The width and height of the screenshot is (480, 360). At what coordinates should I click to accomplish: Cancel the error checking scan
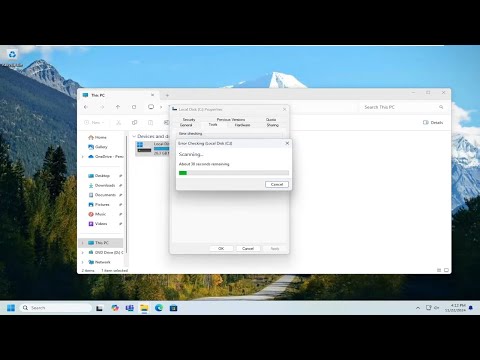click(277, 184)
